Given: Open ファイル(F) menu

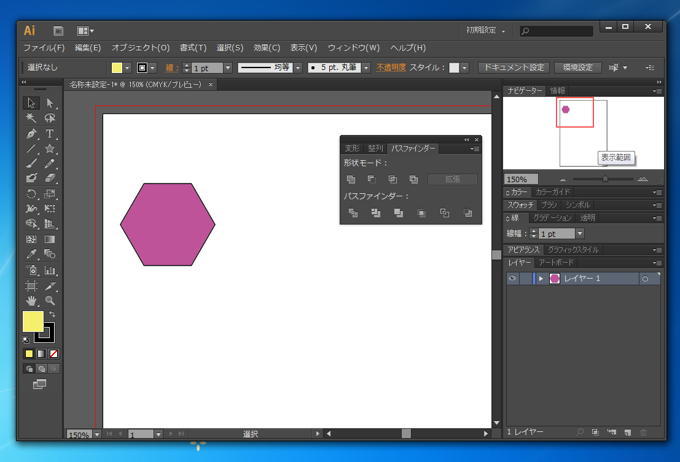Looking at the screenshot, I should click(44, 48).
